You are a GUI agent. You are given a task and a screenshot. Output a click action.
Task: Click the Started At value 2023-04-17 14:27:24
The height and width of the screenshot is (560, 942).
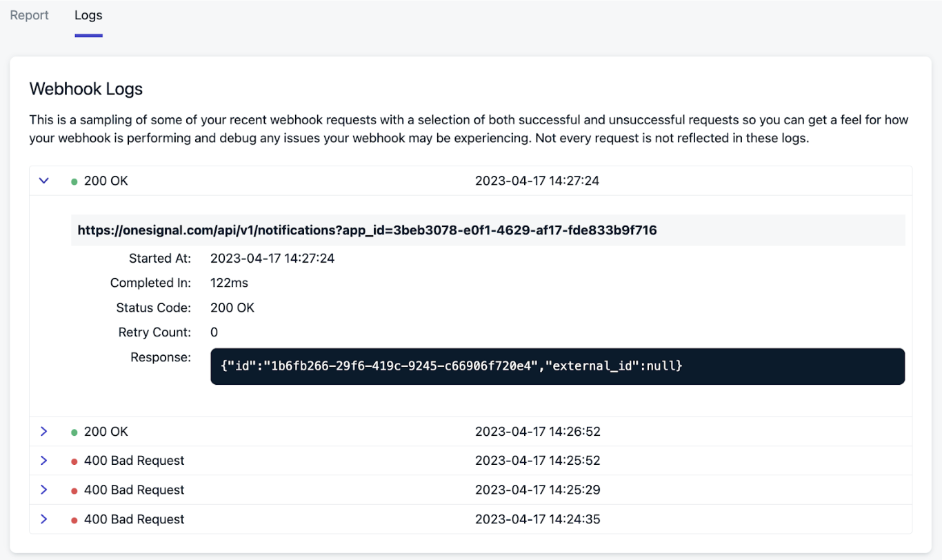click(x=272, y=259)
